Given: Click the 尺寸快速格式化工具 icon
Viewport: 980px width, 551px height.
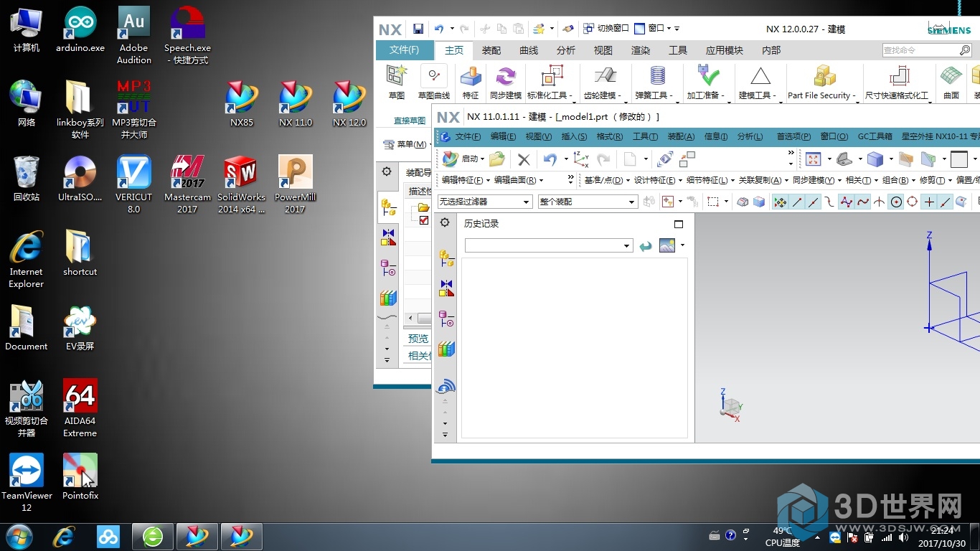Looking at the screenshot, I should [x=899, y=76].
